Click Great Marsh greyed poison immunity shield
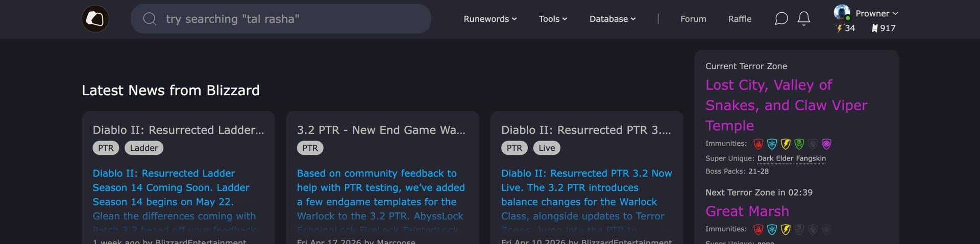The height and width of the screenshot is (244, 980). [799, 230]
